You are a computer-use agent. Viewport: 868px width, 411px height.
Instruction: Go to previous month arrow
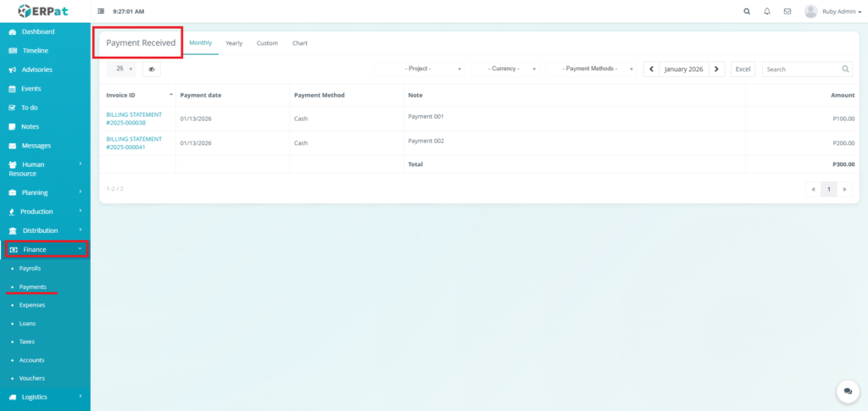(651, 69)
